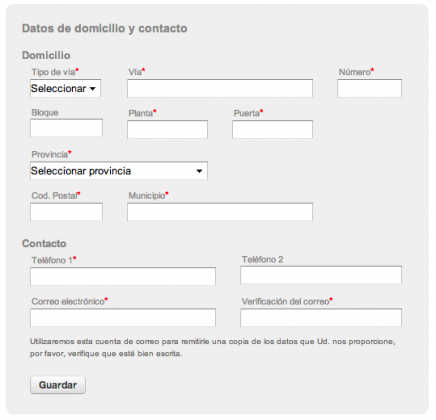Click into the Planta field
Image resolution: width=436 pixels, height=420 pixels.
[x=167, y=129]
